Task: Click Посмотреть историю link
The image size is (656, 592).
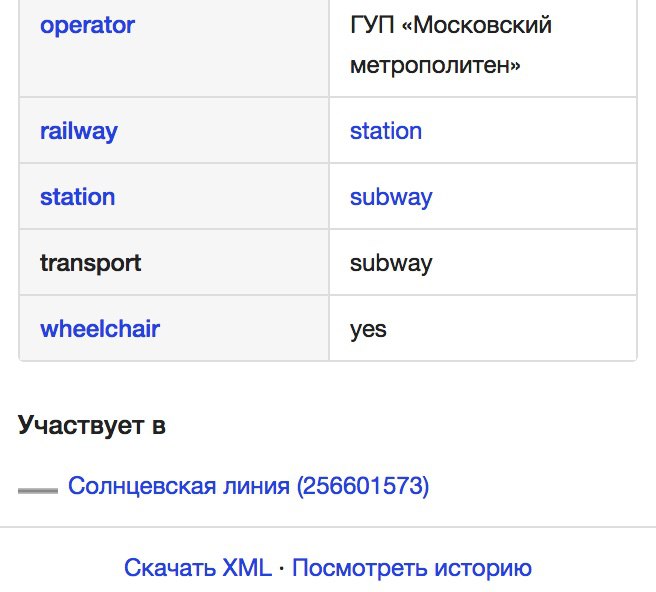Action: pos(412,568)
